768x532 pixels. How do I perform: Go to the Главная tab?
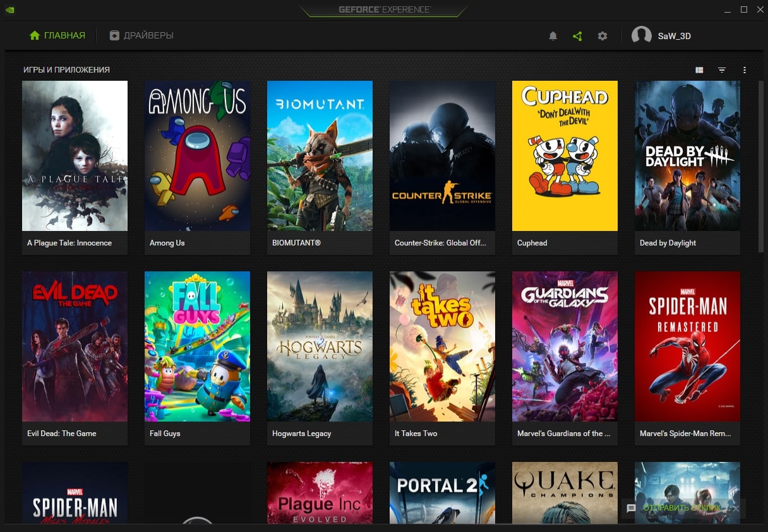click(x=57, y=35)
